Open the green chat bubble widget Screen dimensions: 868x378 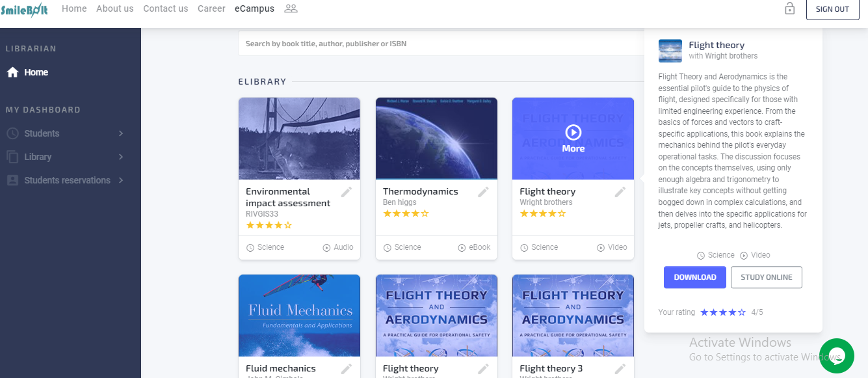[x=837, y=355]
